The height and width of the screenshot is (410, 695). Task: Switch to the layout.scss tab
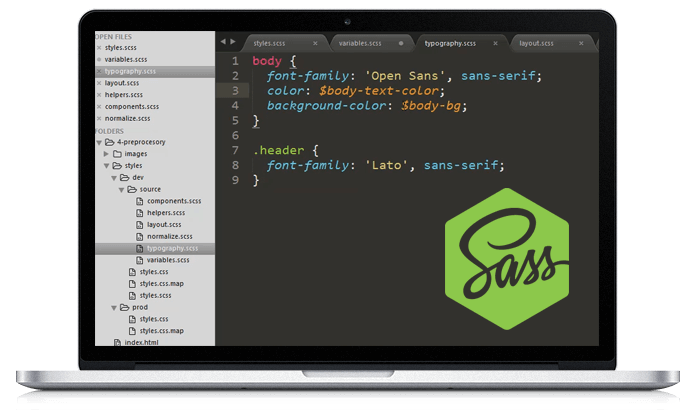[538, 44]
